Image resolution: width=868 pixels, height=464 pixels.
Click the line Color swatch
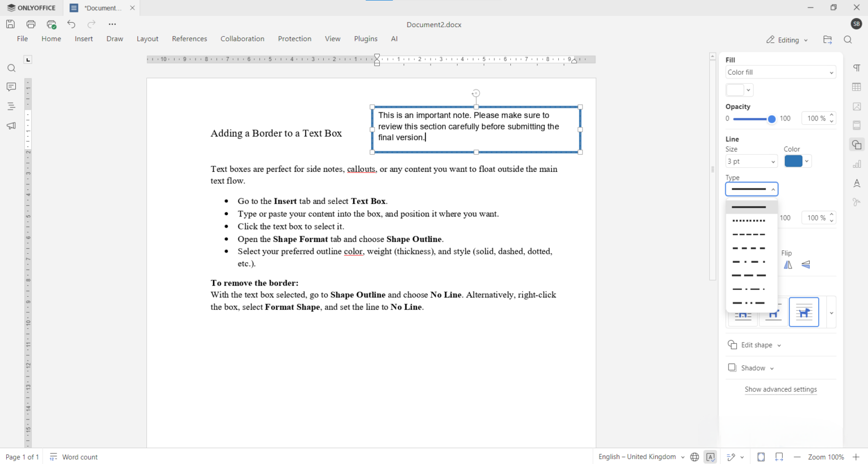click(793, 161)
